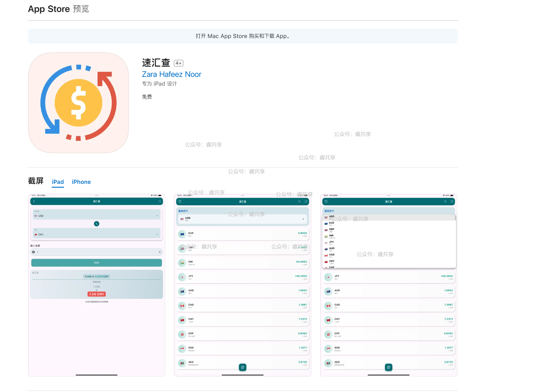Click SGD 1.3077 value in third screenshot
The image size is (556, 392).
tap(449, 348)
